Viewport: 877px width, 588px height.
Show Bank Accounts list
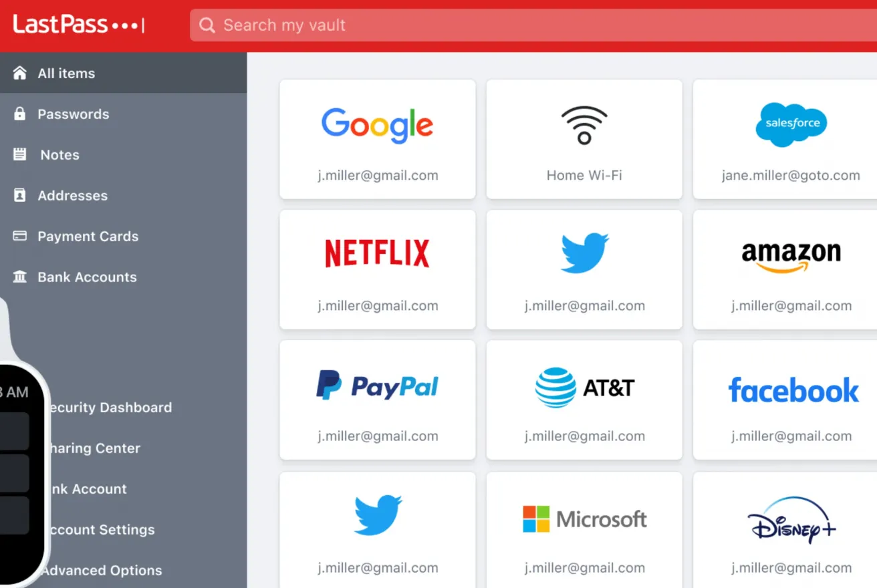[123, 277]
